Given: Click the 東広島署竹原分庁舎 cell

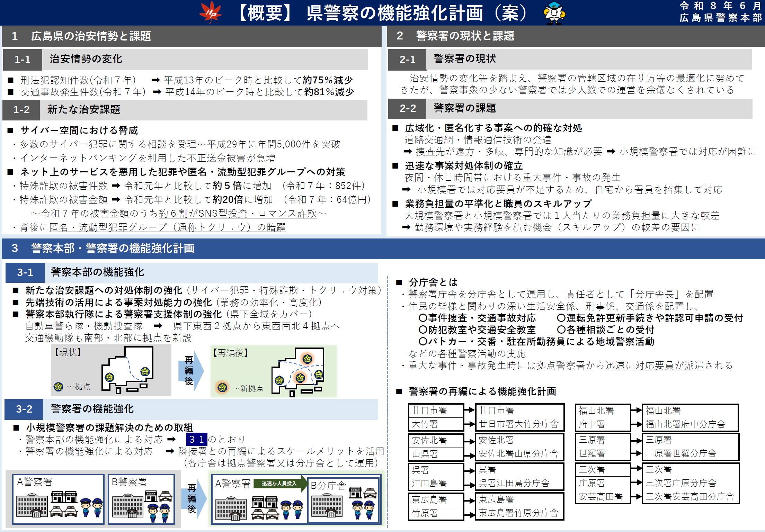Looking at the screenshot, I should (519, 513).
